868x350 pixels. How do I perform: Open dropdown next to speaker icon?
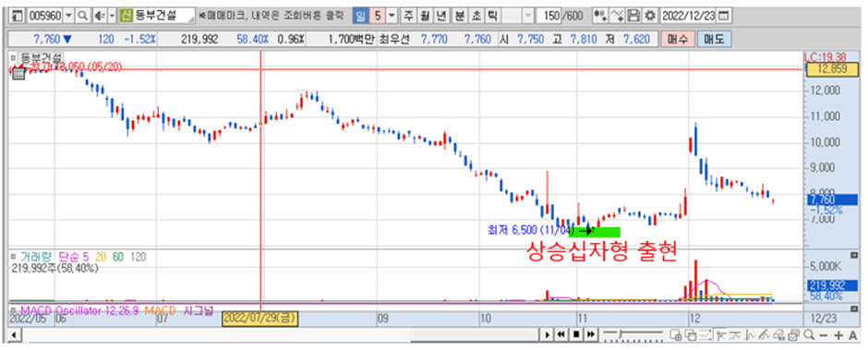(x=113, y=16)
